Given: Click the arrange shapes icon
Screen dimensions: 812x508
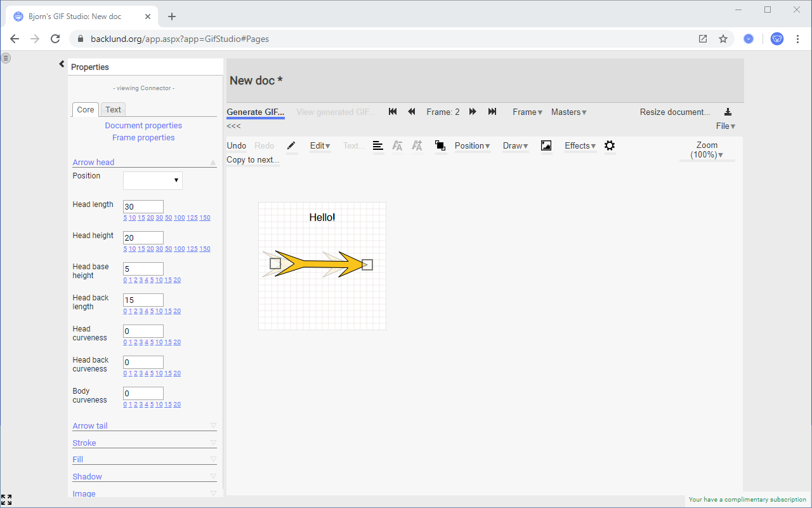Looking at the screenshot, I should tap(440, 146).
